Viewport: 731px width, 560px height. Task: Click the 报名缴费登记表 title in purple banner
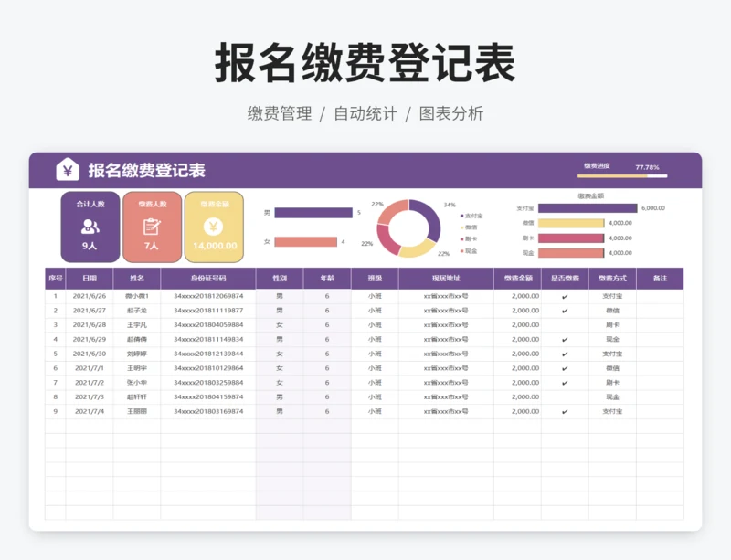pos(146,171)
